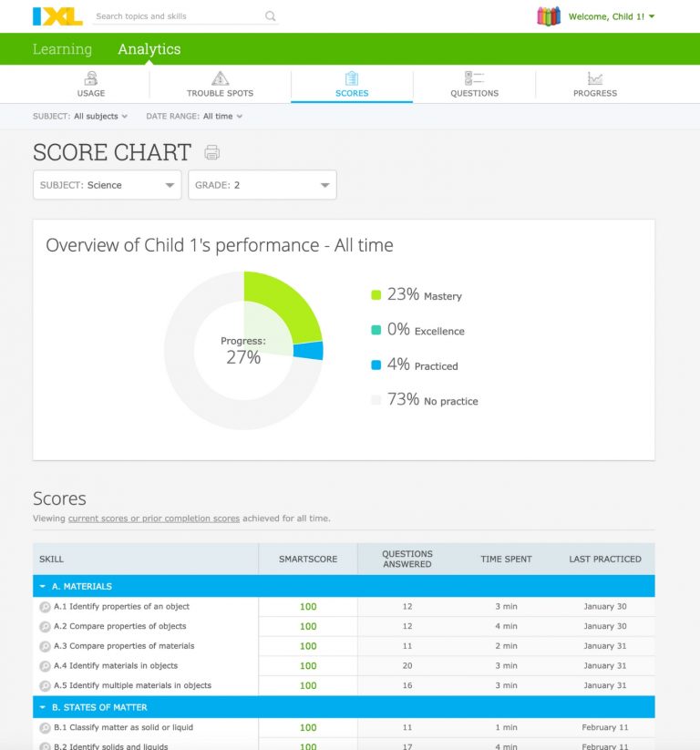Screen dimensions: 700x750
Task: Open the DATE RANGE: All time filter
Action: pyautogui.click(x=194, y=116)
